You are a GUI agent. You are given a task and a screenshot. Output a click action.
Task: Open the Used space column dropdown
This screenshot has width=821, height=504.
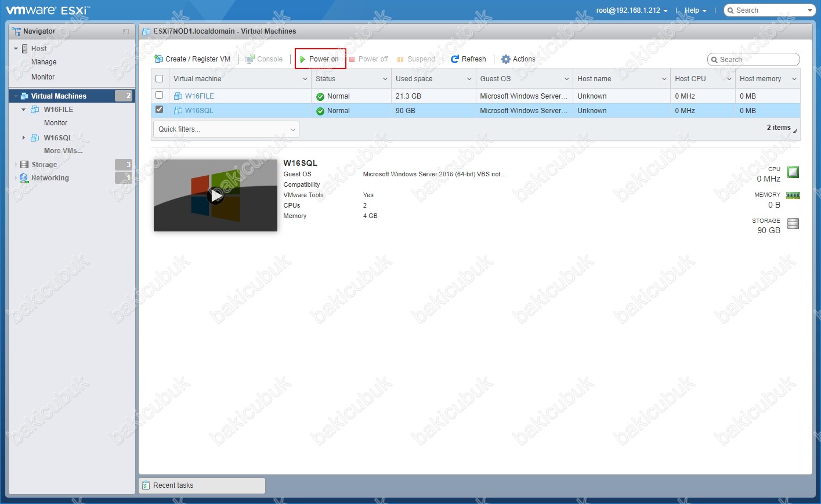click(469, 79)
